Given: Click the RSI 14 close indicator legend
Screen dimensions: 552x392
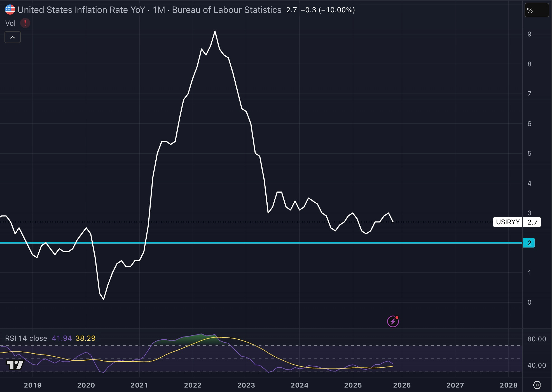Looking at the screenshot, I should tap(26, 338).
